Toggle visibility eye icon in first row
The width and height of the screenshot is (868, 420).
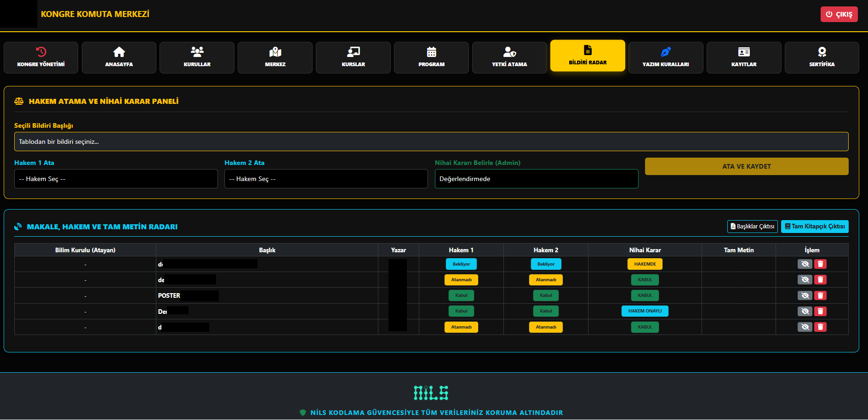(x=805, y=264)
